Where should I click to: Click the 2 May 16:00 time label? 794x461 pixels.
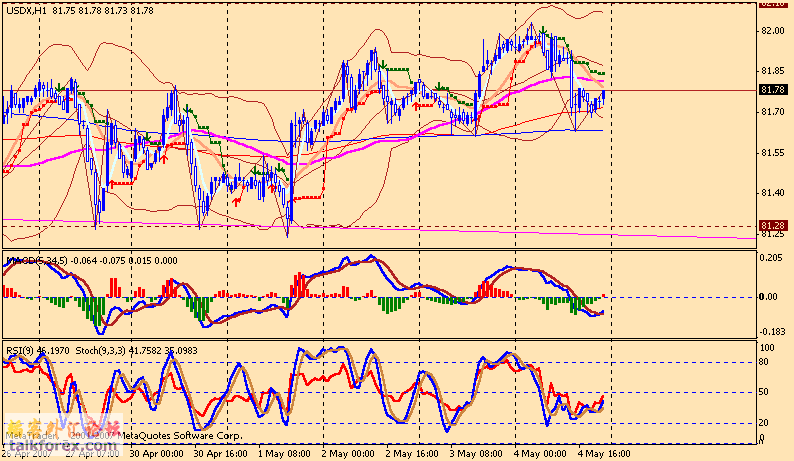(x=412, y=453)
